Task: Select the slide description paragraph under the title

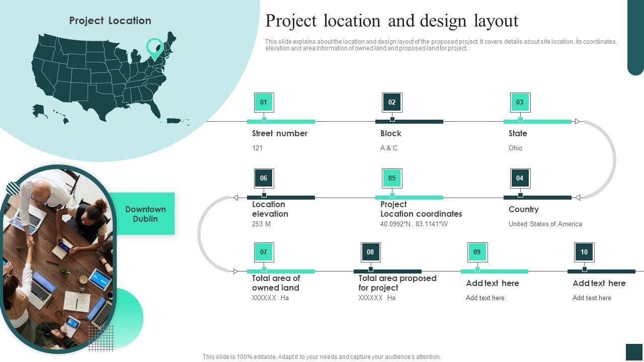Action: 441,45
